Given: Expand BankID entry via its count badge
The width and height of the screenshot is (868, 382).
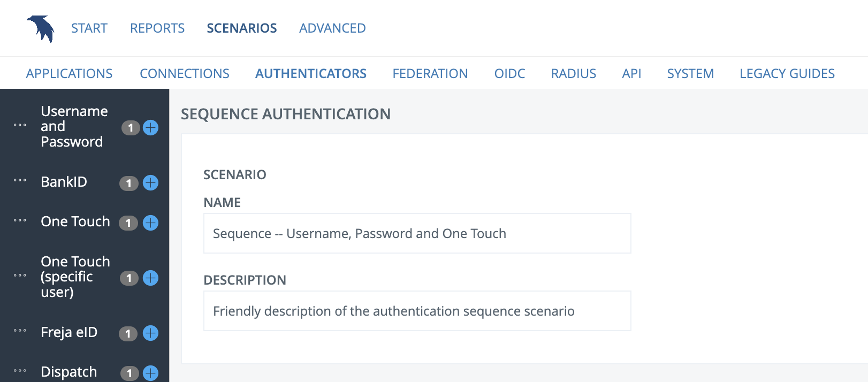Looking at the screenshot, I should click(x=129, y=184).
